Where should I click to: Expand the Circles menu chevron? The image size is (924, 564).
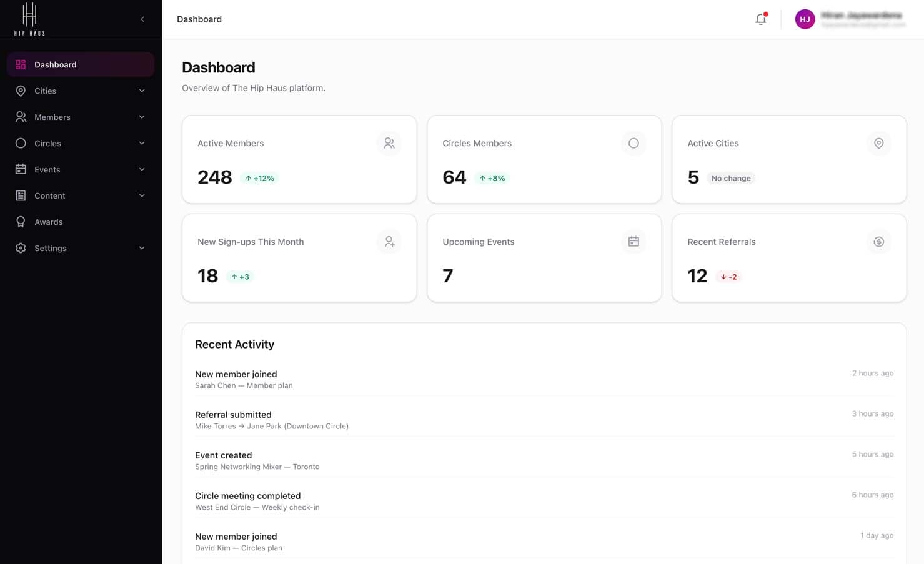pos(142,143)
